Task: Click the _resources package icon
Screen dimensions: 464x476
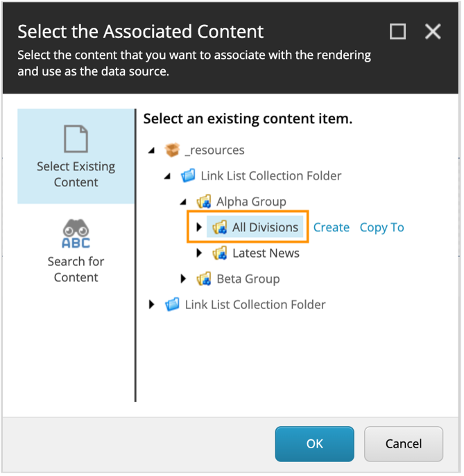Action: 172,150
